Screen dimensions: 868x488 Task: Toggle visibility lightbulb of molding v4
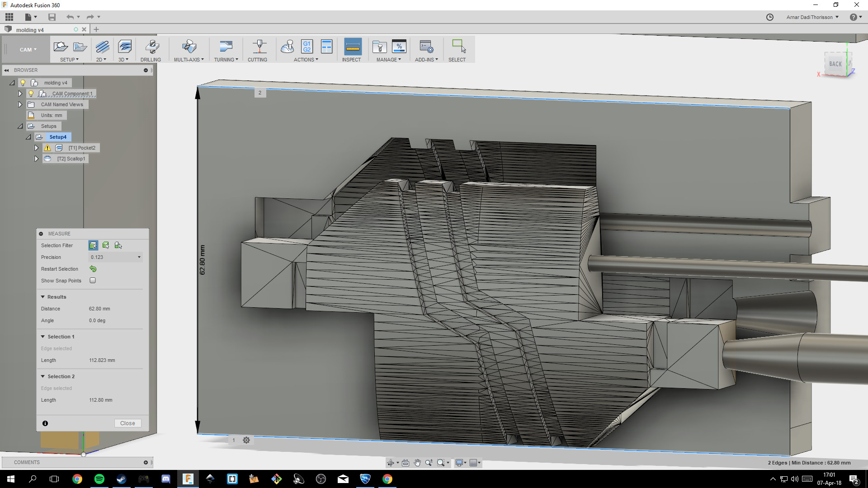pos(23,83)
